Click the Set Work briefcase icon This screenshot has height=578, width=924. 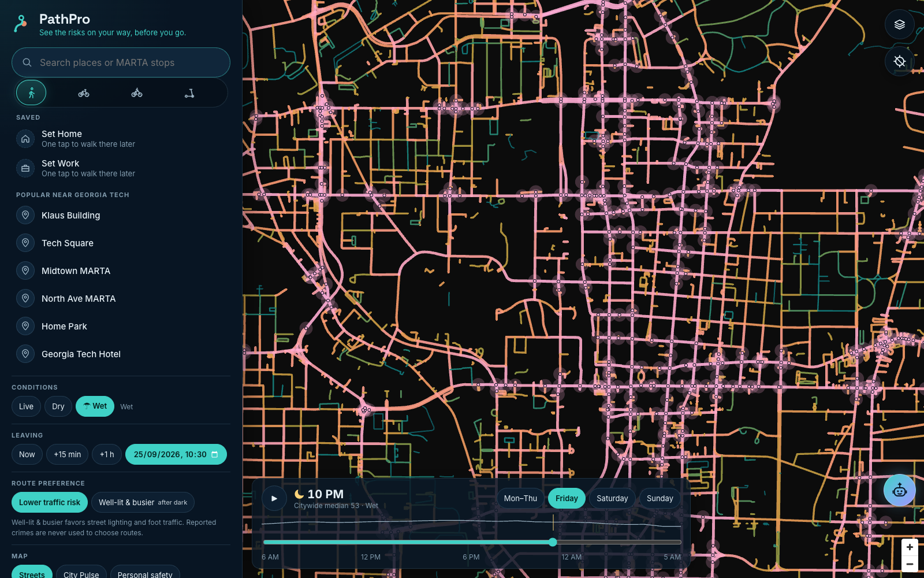click(x=25, y=168)
